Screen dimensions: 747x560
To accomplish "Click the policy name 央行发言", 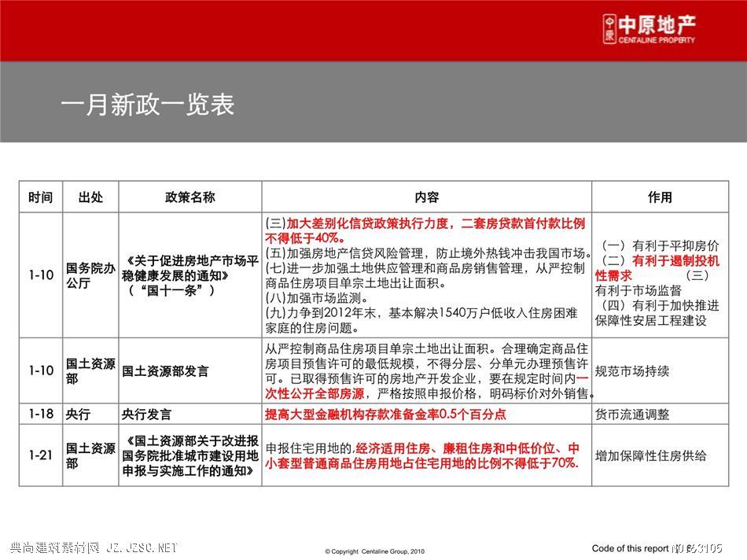I will pyautogui.click(x=147, y=414).
